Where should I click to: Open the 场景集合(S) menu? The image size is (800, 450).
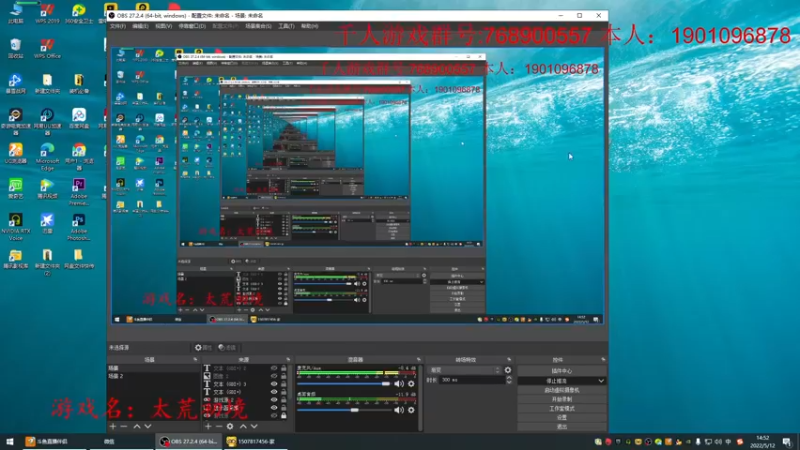pos(258,26)
